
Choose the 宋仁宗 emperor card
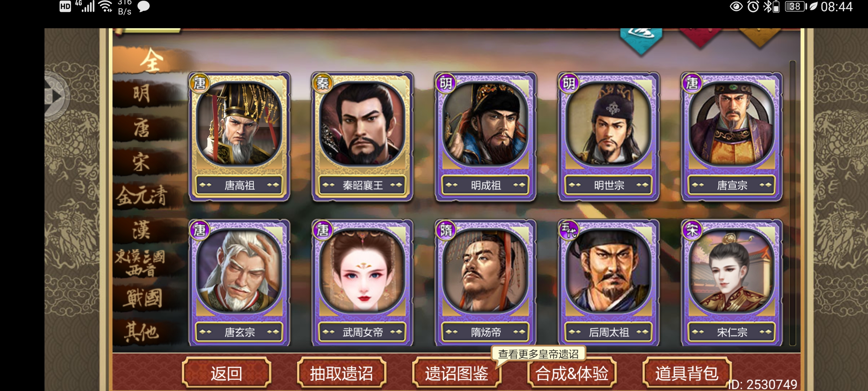(732, 283)
